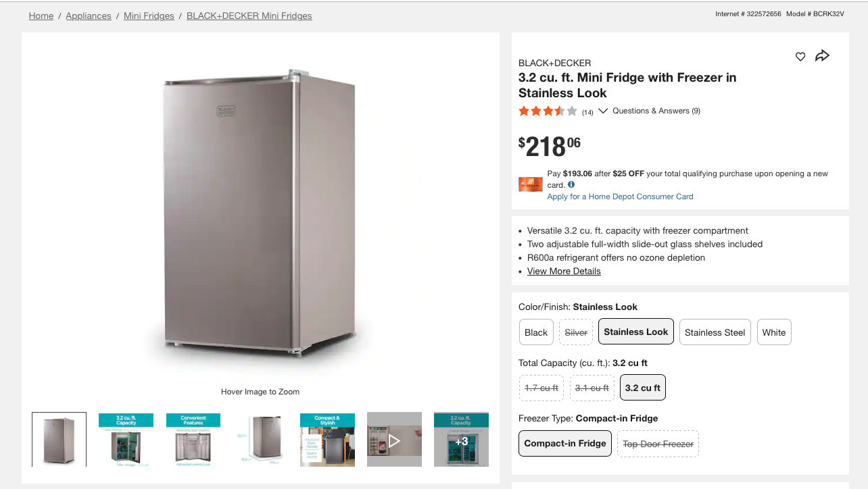
Task: Choose the Stainless Steel finish
Action: [715, 332]
